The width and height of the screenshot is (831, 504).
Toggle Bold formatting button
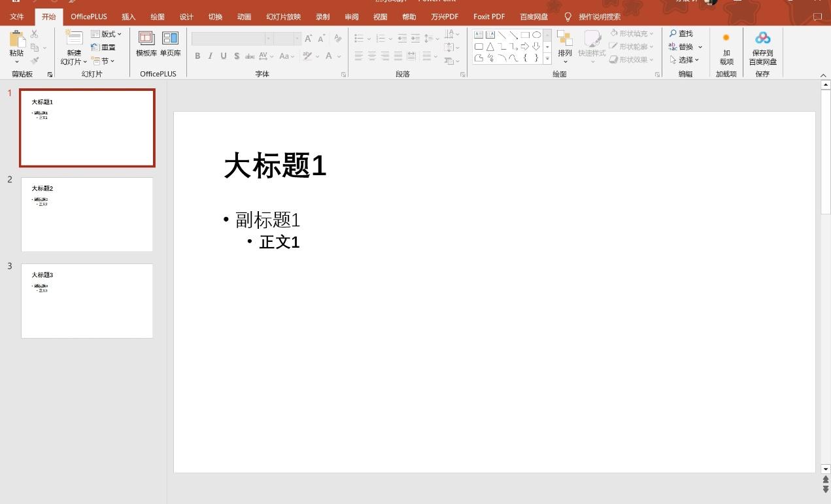[197, 56]
